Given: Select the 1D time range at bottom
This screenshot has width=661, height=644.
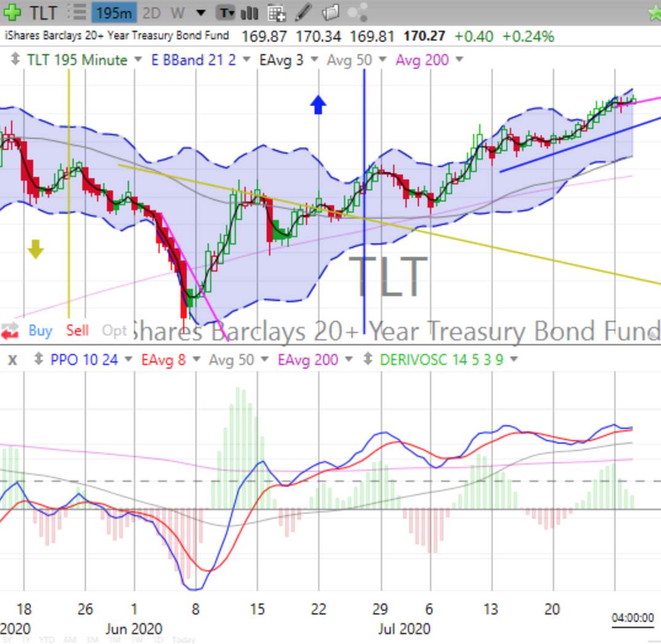Looking at the screenshot, I should [x=157, y=640].
